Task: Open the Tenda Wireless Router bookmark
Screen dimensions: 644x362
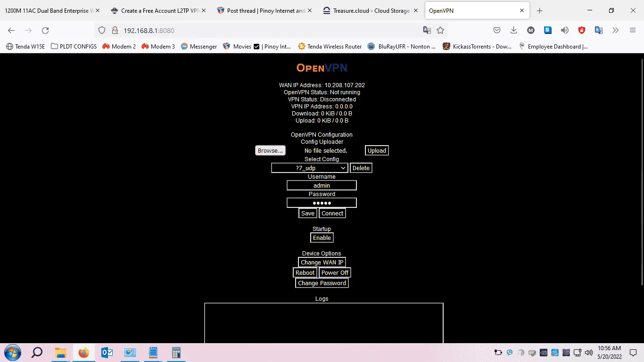Action: pyautogui.click(x=330, y=47)
